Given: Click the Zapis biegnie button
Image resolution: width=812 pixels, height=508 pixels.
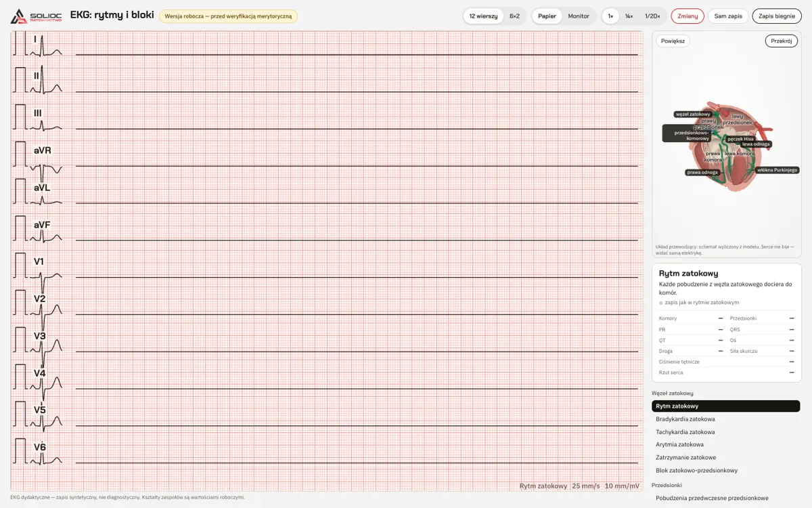Looking at the screenshot, I should (777, 16).
